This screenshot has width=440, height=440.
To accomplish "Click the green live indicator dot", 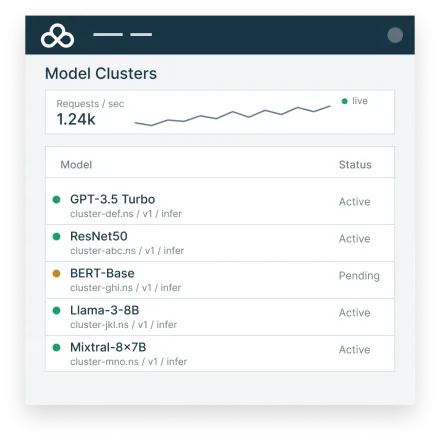I will coord(345,101).
